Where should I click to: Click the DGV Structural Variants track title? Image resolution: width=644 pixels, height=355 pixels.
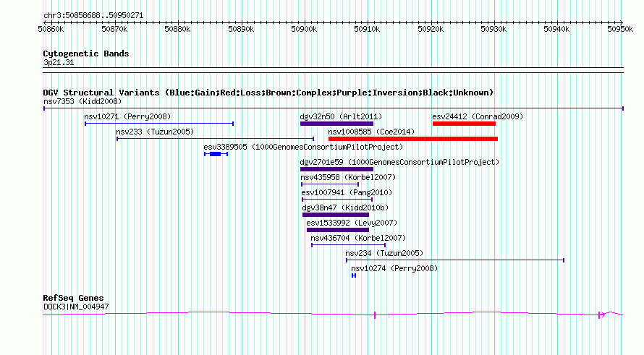point(268,93)
